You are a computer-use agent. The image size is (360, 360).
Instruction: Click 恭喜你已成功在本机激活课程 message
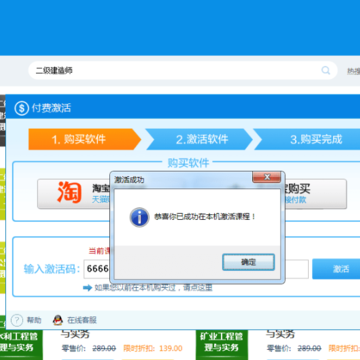205,217
